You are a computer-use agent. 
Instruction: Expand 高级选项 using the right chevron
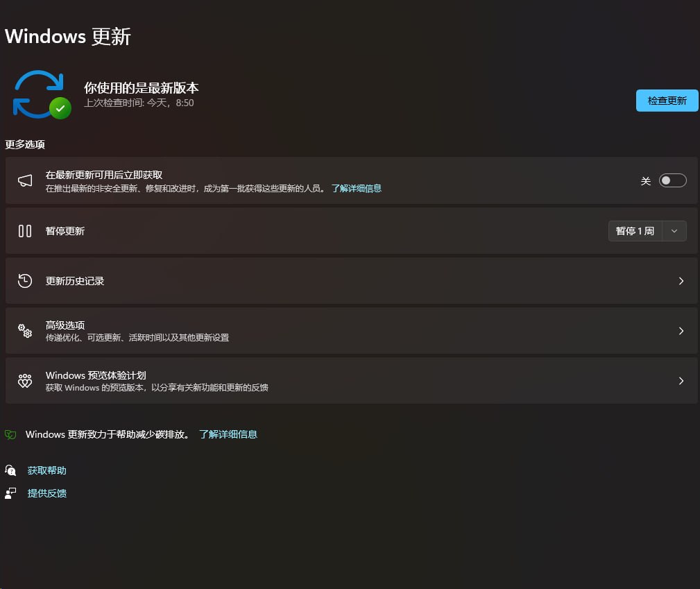pyautogui.click(x=681, y=331)
